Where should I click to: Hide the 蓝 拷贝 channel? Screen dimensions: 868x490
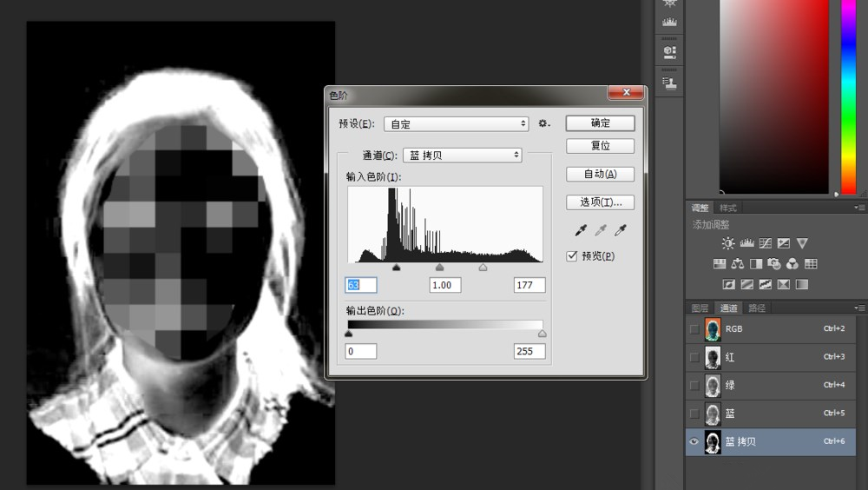coord(694,441)
